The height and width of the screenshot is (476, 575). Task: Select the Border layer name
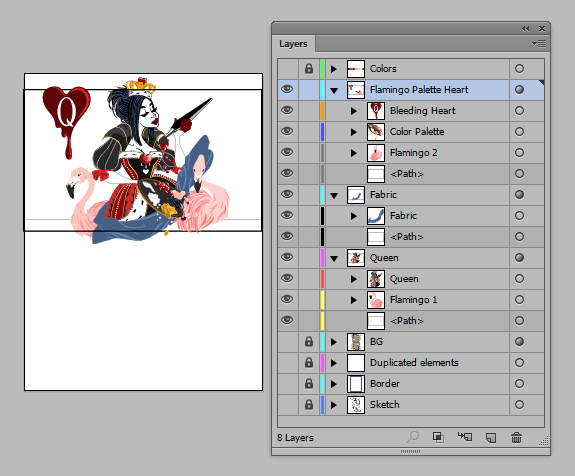point(385,384)
